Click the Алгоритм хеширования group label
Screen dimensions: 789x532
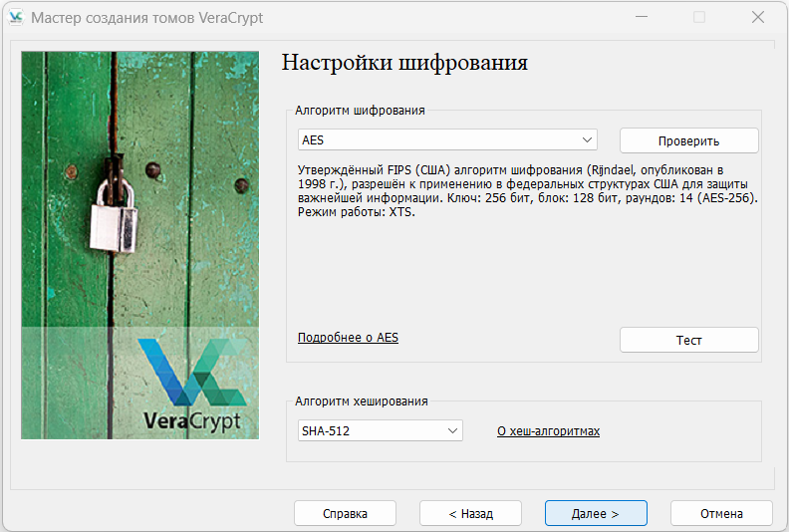(362, 401)
